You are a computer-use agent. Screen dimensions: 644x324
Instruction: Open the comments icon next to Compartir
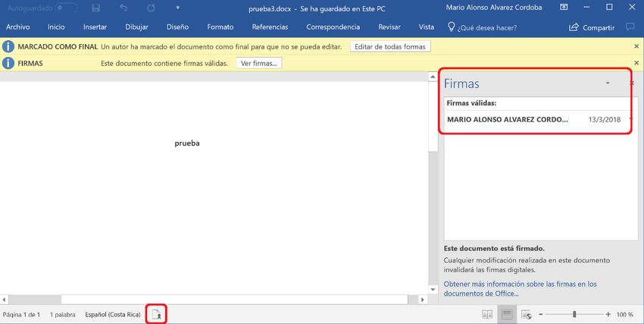[x=630, y=27]
